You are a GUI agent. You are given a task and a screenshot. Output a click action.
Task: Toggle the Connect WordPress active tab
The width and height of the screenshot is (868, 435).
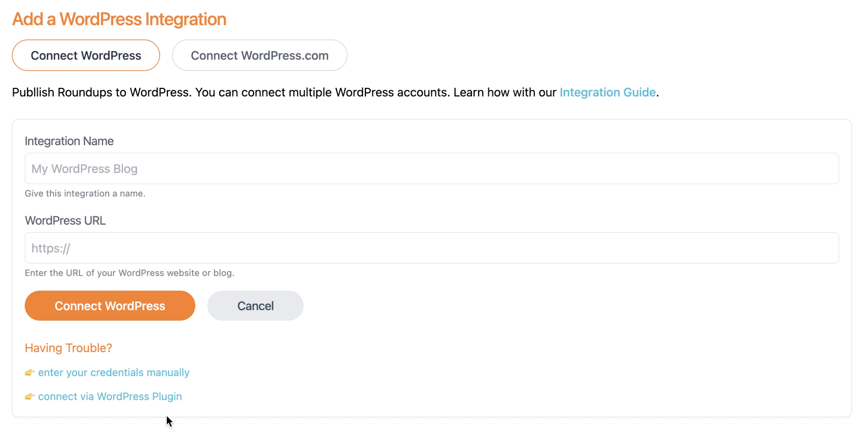pyautogui.click(x=86, y=55)
